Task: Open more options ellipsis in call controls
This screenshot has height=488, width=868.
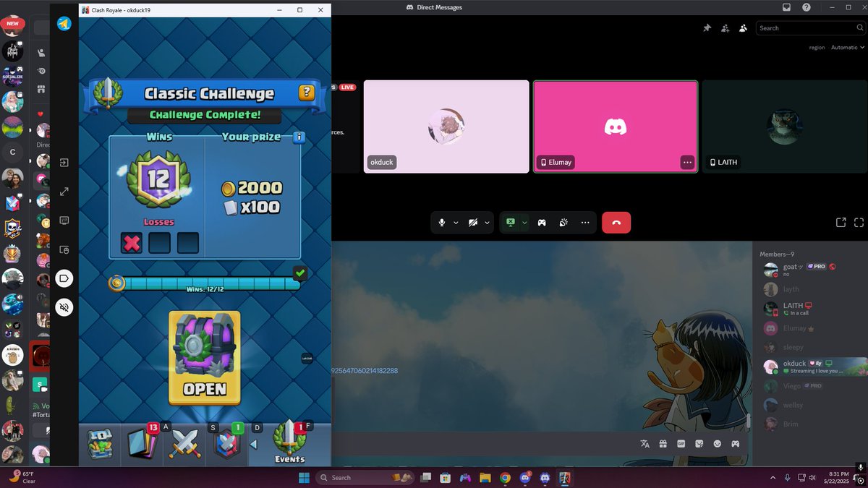Action: 584,223
